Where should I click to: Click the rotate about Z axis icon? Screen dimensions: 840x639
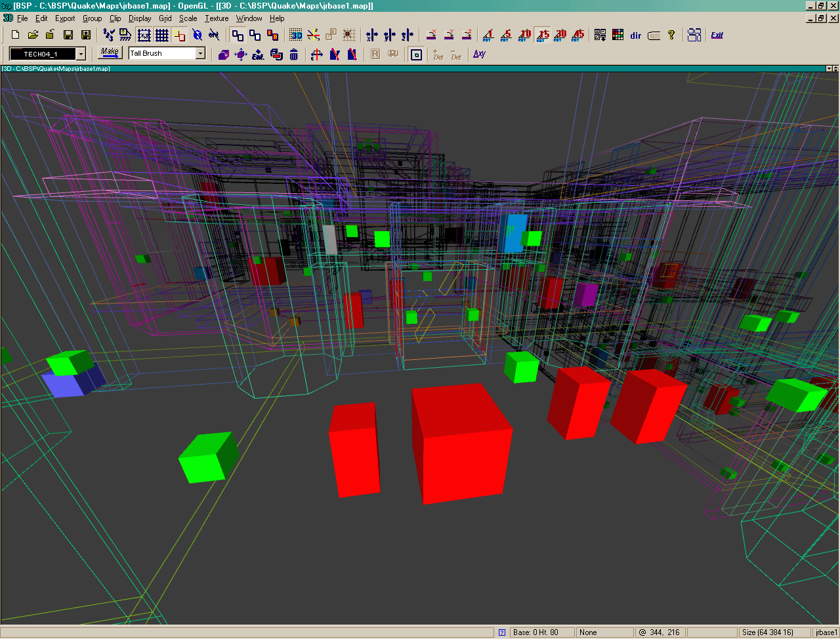point(467,35)
